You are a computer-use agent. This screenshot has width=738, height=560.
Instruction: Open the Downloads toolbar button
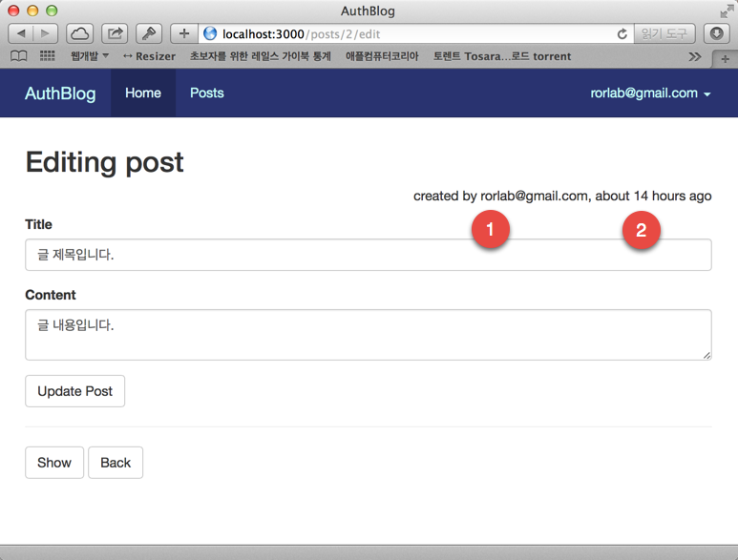click(x=716, y=33)
